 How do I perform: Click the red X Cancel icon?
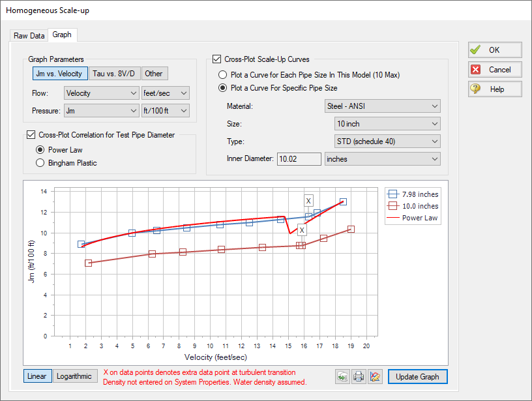point(476,70)
